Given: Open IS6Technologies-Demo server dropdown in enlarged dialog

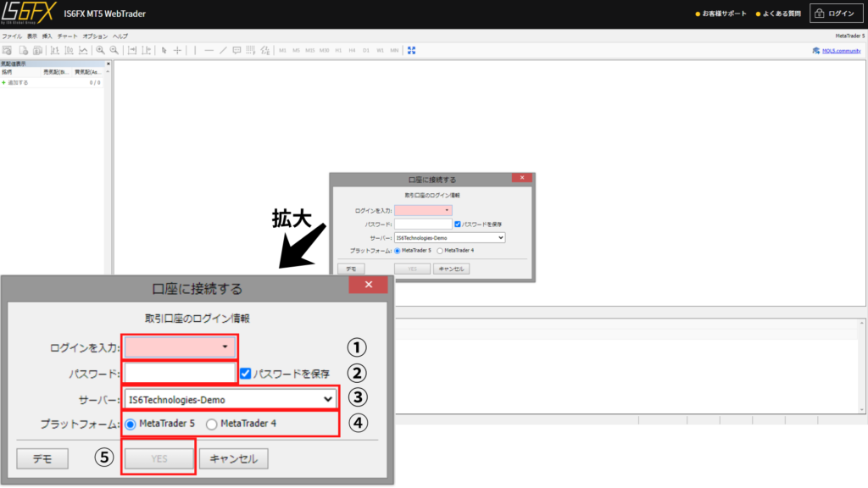Looking at the screenshot, I should 230,400.
